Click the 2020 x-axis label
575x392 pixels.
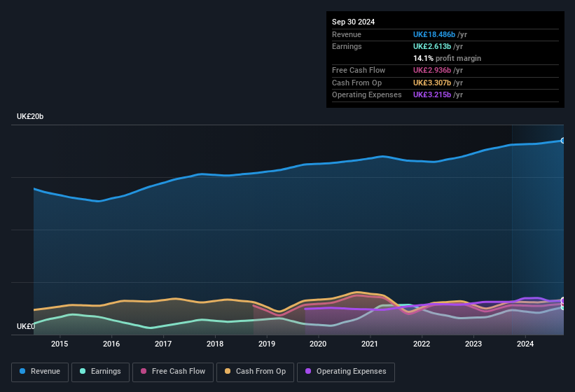[318, 344]
